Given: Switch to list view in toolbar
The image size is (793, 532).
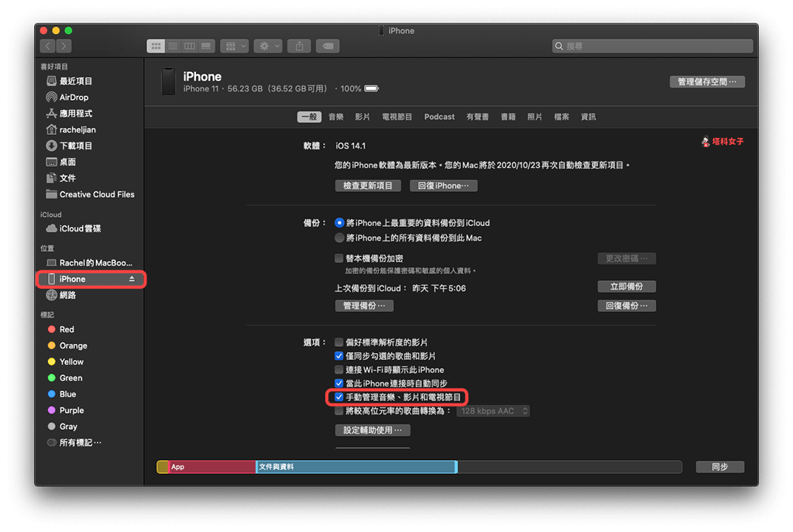Looking at the screenshot, I should tap(173, 46).
